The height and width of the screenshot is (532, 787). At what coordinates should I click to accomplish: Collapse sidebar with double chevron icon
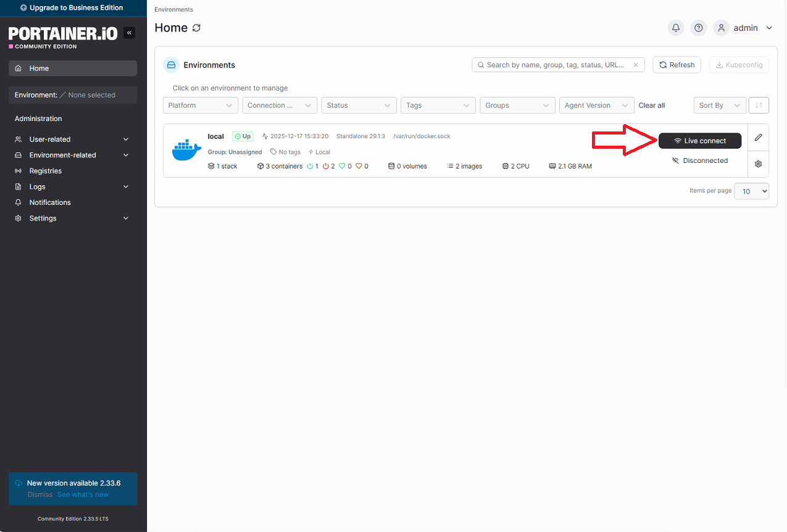point(129,33)
